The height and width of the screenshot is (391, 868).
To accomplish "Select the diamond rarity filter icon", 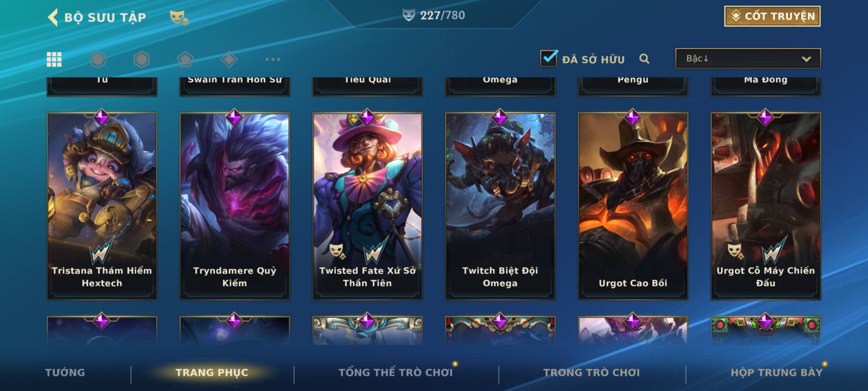I will (229, 59).
